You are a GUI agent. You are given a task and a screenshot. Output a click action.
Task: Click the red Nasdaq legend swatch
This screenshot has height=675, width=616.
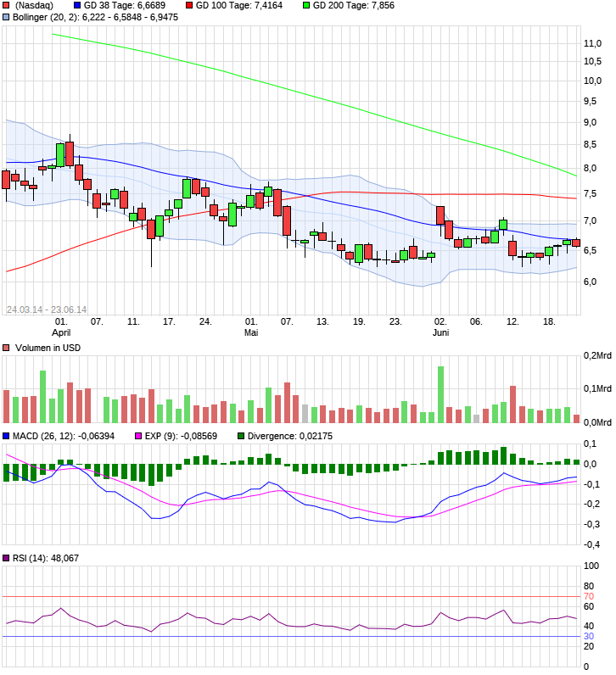tap(6, 6)
